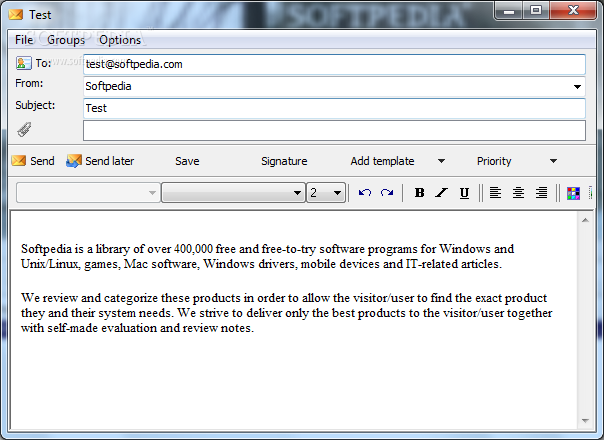This screenshot has height=440, width=604.
Task: Click the Send button label
Action: tap(42, 161)
